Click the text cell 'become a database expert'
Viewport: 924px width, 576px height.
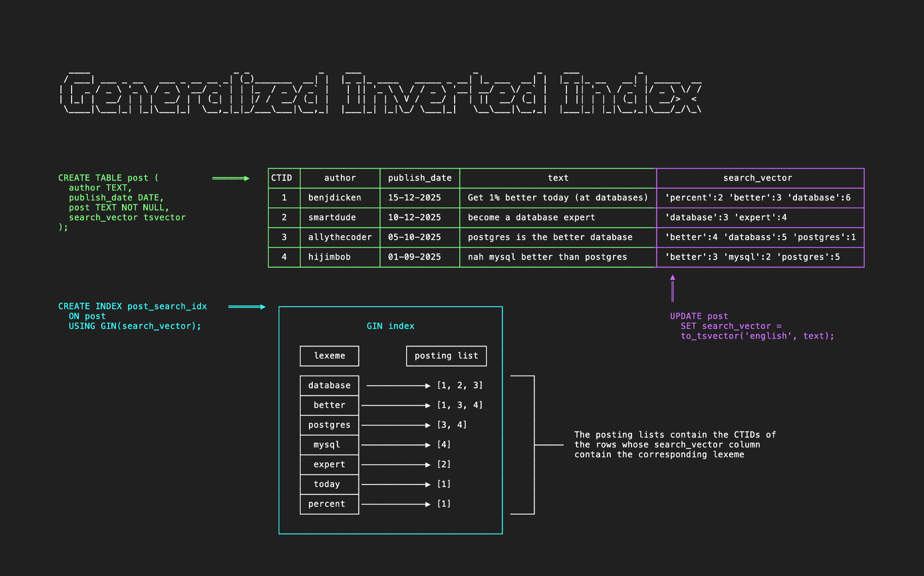(x=531, y=218)
